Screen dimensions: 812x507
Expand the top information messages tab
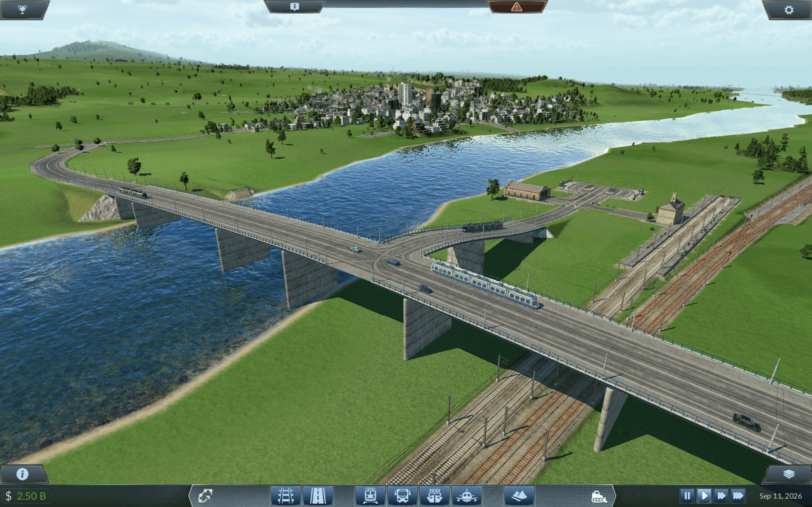294,7
